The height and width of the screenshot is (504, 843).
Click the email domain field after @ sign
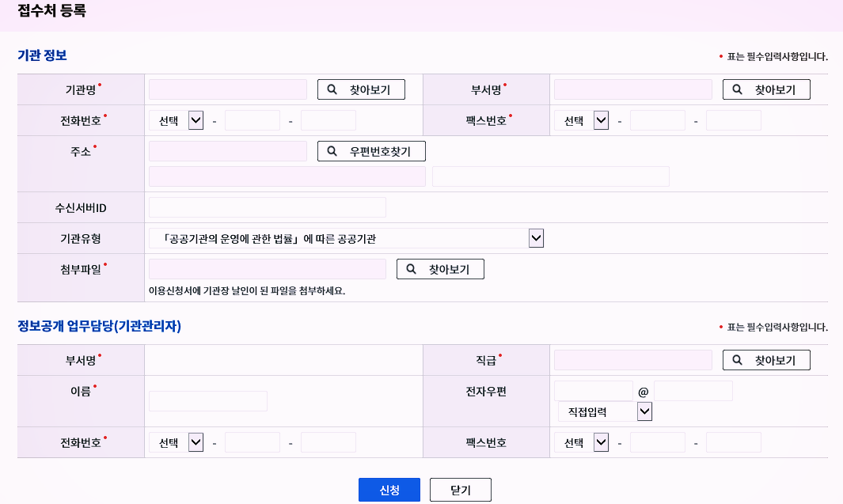(x=693, y=391)
